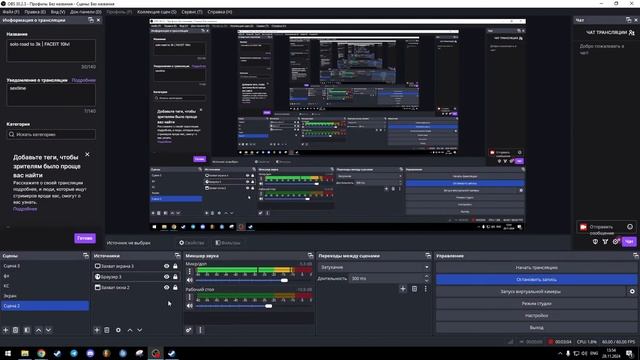This screenshot has width=640, height=360.
Task: Remove selected source with trash icon
Action: coord(107,330)
